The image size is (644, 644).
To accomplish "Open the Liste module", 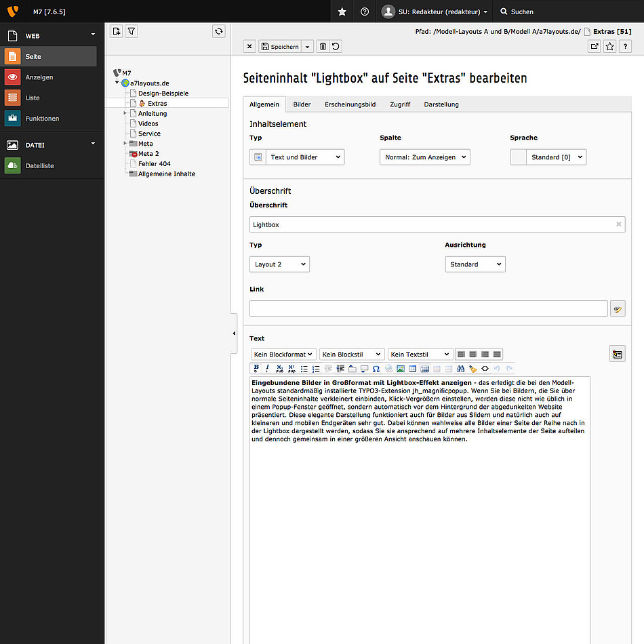I will point(48,98).
